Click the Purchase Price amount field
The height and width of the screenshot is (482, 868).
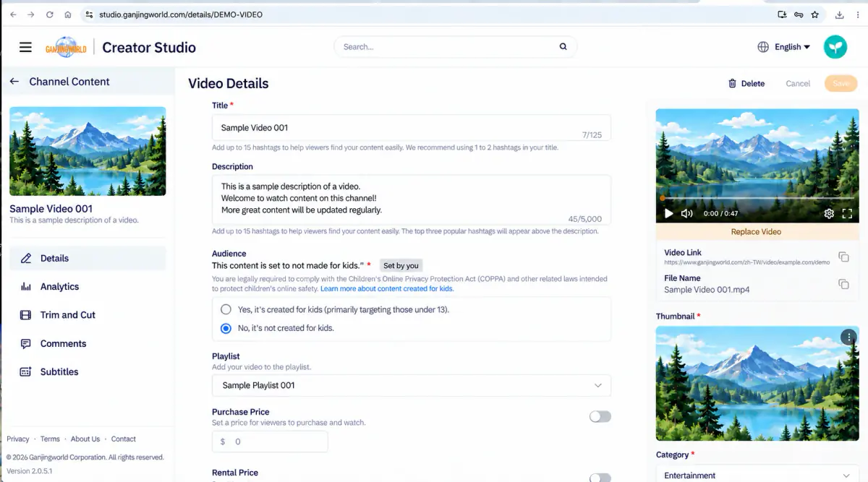270,442
